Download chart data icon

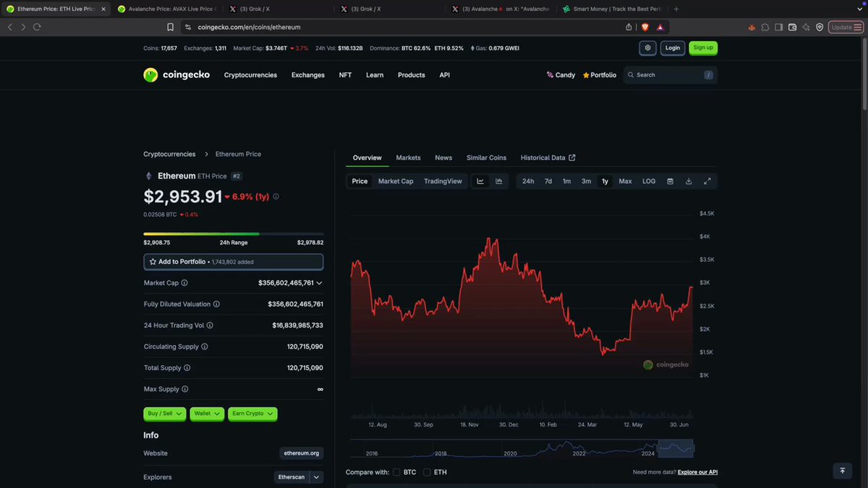tap(689, 181)
